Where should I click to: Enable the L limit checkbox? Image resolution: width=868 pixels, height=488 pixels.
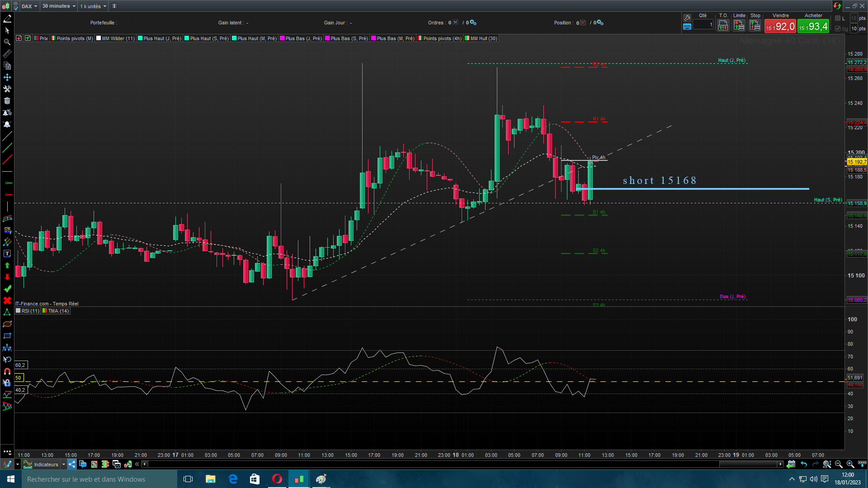coord(838,18)
